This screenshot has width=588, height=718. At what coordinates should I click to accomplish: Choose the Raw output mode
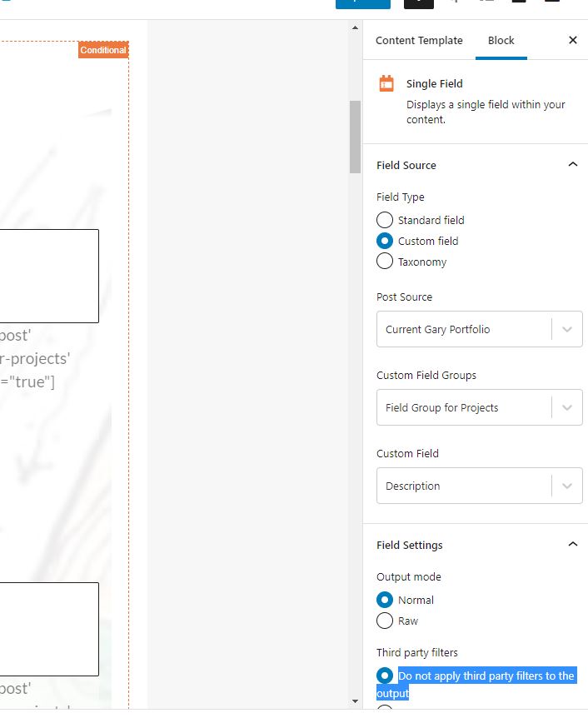coord(385,621)
